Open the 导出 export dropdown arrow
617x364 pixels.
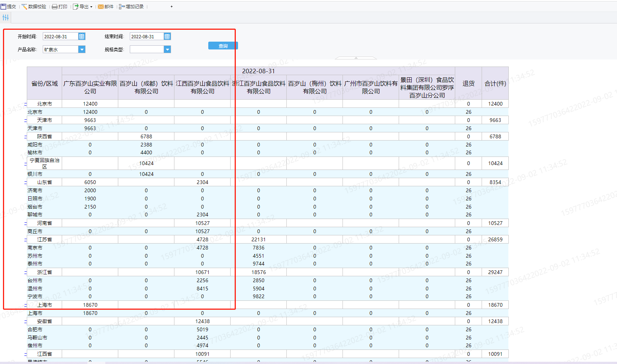coord(91,7)
